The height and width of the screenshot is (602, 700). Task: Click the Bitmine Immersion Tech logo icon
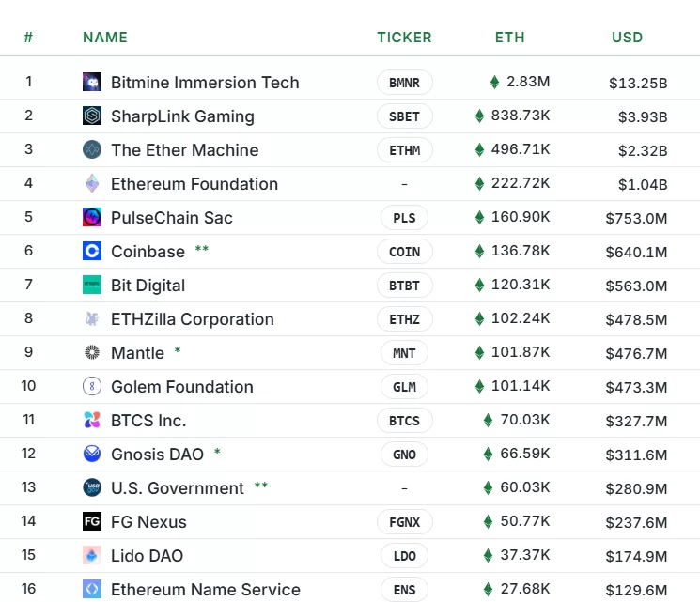(92, 83)
